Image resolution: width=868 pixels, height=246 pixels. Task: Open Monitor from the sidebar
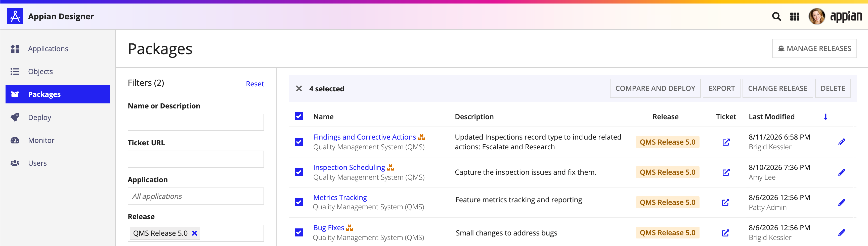[41, 140]
